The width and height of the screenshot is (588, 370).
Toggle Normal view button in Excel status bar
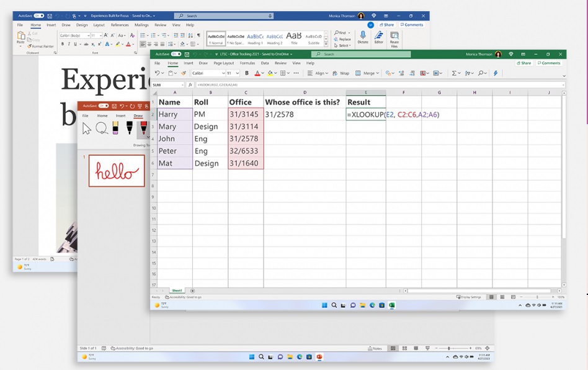point(491,297)
